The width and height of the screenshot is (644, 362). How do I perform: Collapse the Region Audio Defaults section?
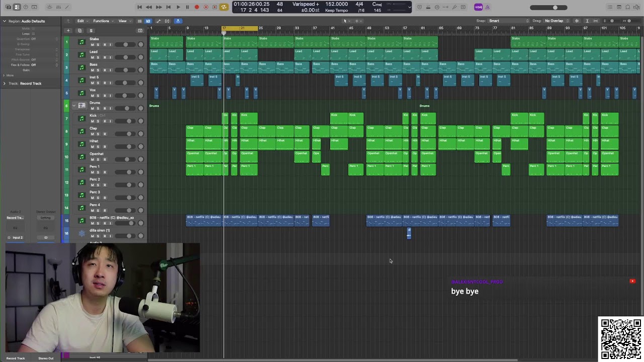(x=5, y=21)
